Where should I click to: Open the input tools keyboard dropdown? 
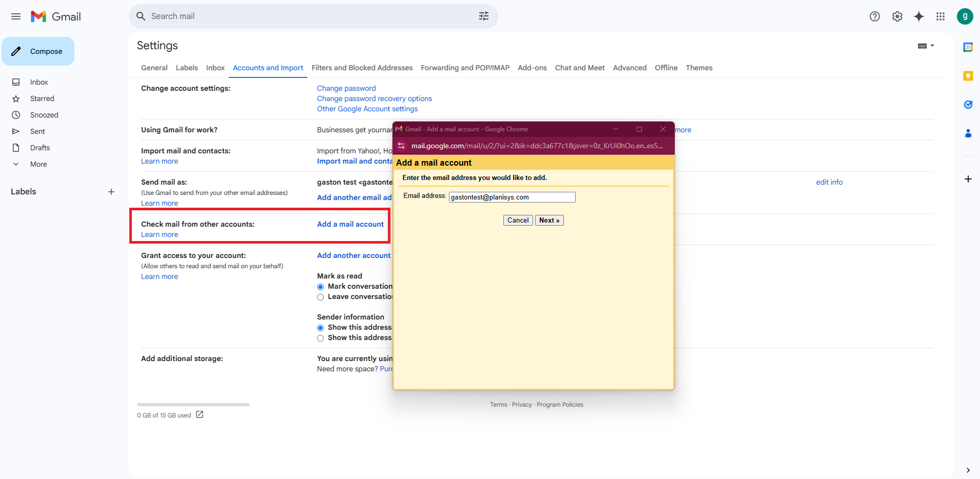tap(926, 46)
